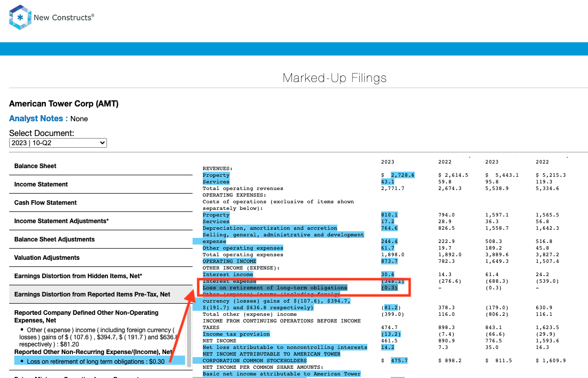Click the Analyst Notes link
Image resolution: width=588 pixels, height=378 pixels.
point(36,119)
